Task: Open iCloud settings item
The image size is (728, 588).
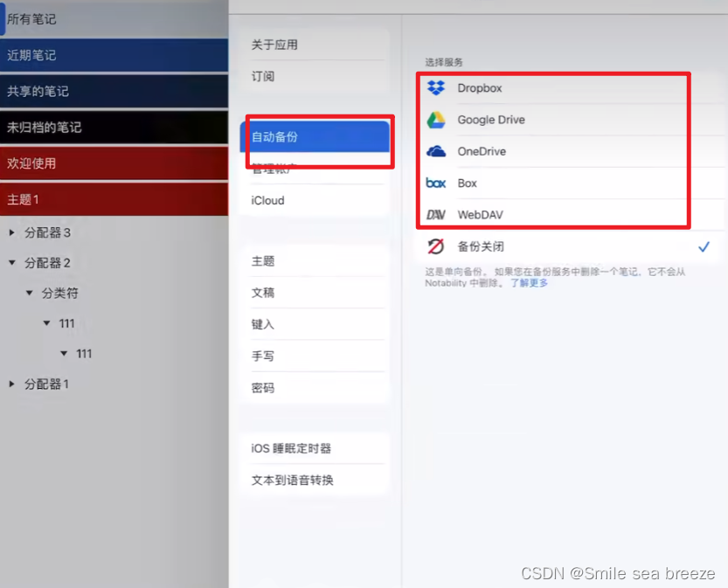Action: click(315, 200)
